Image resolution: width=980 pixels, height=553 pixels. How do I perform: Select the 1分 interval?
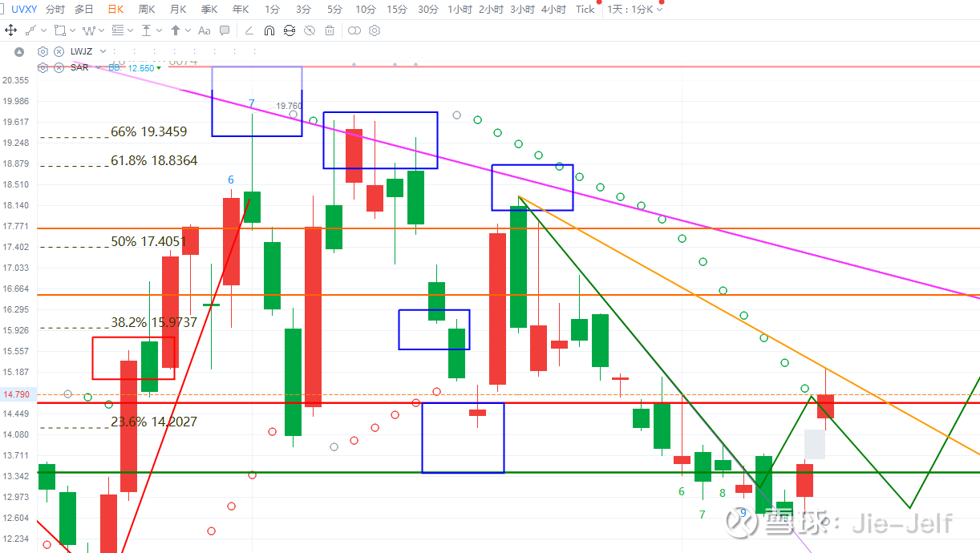tap(273, 10)
